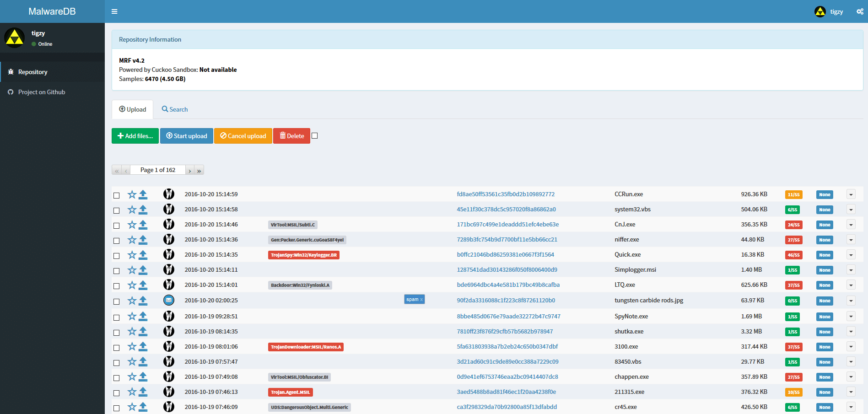
Task: Open Project on Github sidebar item
Action: (x=42, y=92)
